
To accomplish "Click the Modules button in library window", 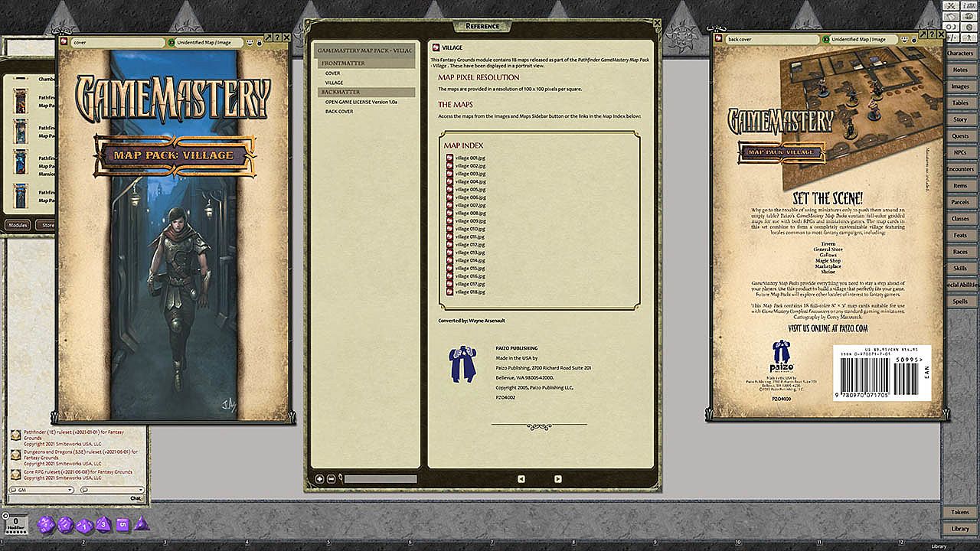I will pyautogui.click(x=17, y=225).
